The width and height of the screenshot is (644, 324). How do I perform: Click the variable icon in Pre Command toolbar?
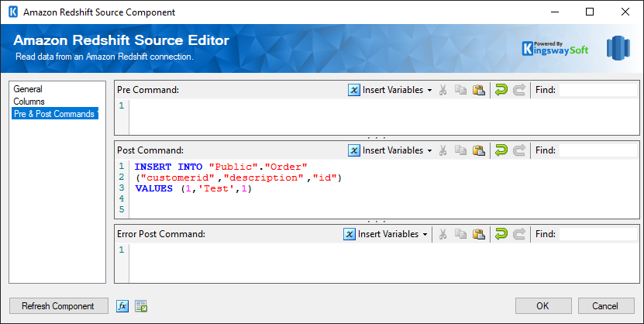coord(354,90)
